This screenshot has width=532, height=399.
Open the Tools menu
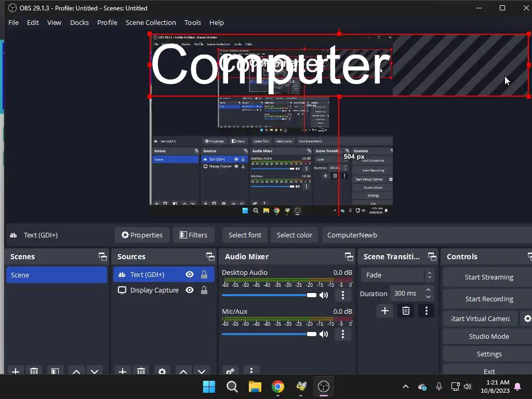[x=193, y=22]
